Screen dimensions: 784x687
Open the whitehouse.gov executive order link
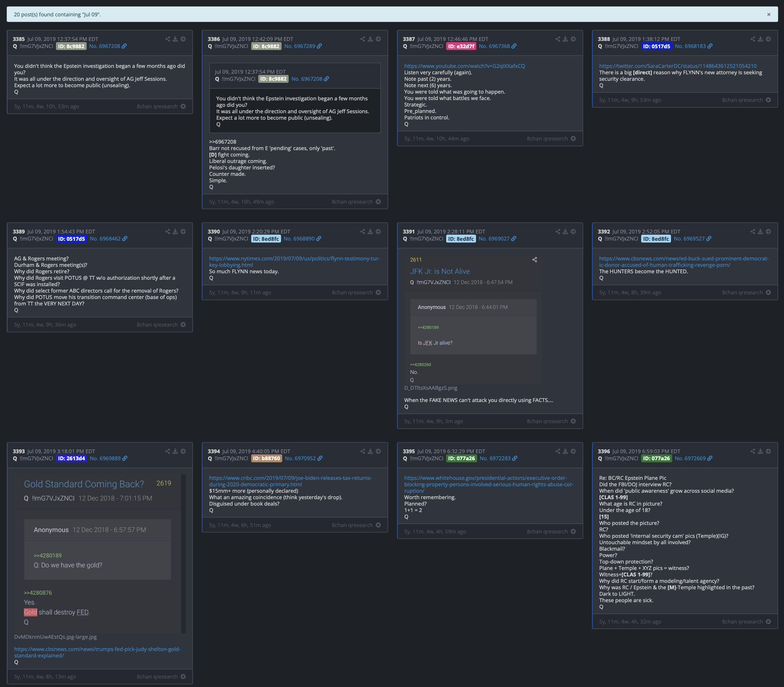click(x=489, y=484)
